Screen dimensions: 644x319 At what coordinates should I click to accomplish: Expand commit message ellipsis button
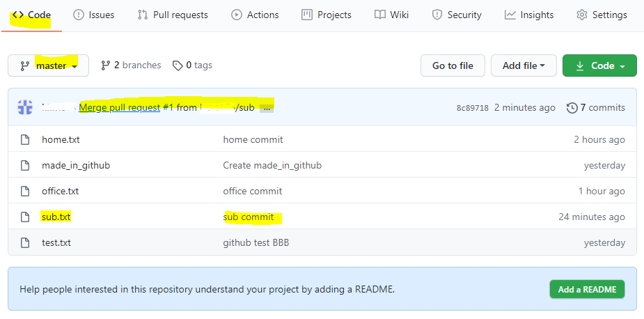(x=267, y=108)
